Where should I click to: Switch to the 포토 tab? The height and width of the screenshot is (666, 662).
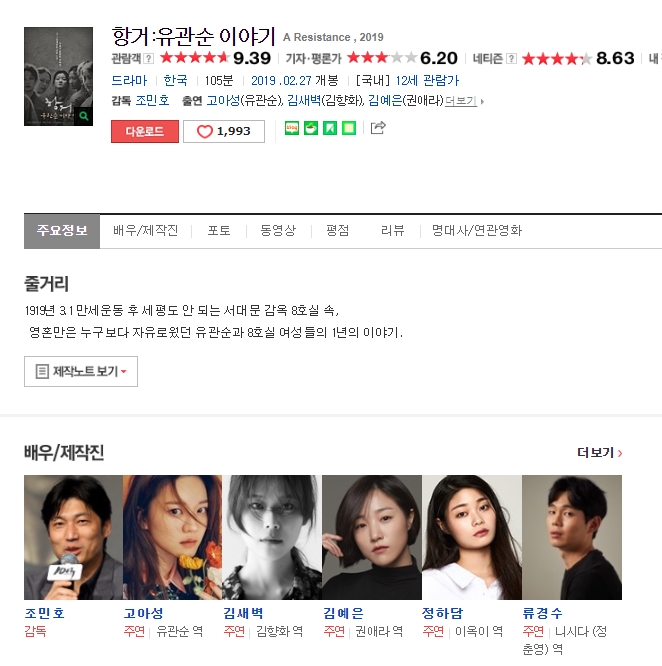(x=219, y=230)
